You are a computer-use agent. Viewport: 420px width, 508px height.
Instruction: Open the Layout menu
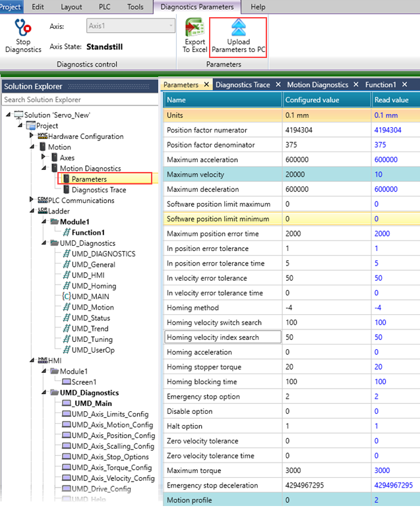point(71,7)
